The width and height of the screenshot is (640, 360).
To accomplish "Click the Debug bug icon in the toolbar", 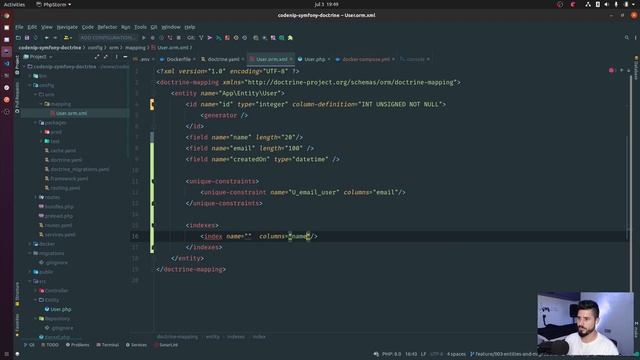I will [153, 38].
